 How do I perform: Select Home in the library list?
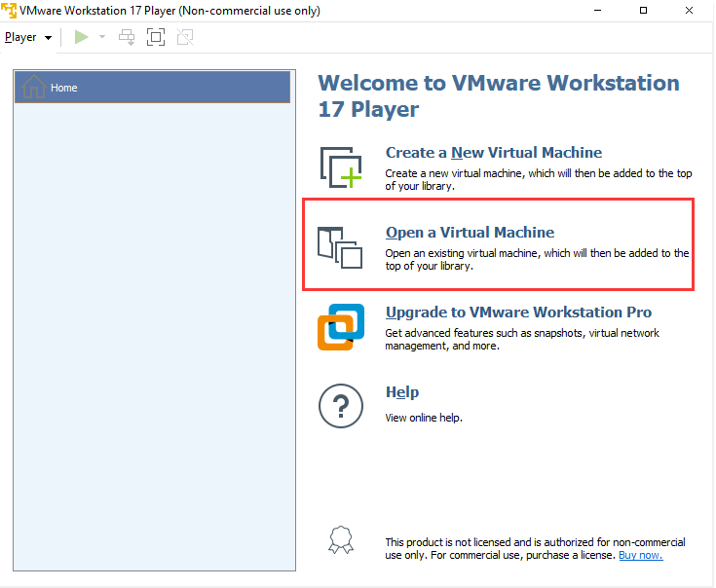(153, 87)
